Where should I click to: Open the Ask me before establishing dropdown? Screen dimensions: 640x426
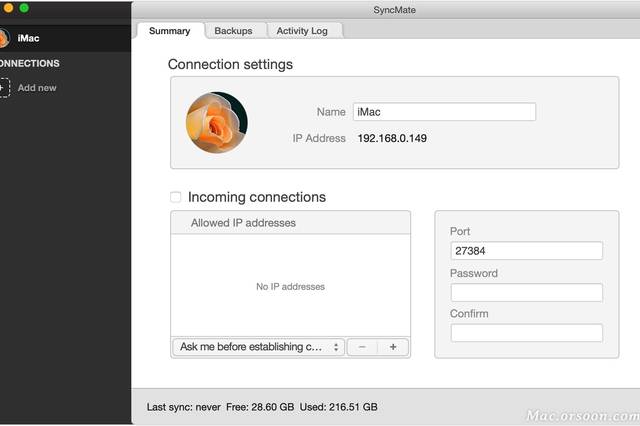pos(258,347)
